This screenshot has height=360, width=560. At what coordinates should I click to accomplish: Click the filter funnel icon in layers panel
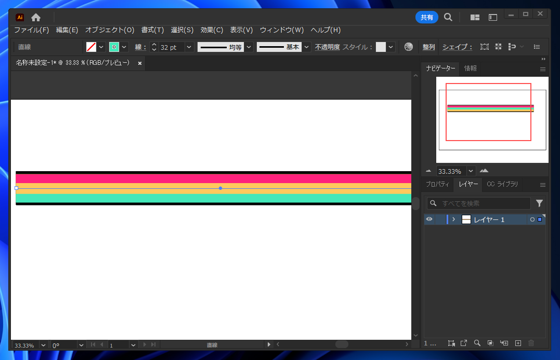[x=539, y=203]
